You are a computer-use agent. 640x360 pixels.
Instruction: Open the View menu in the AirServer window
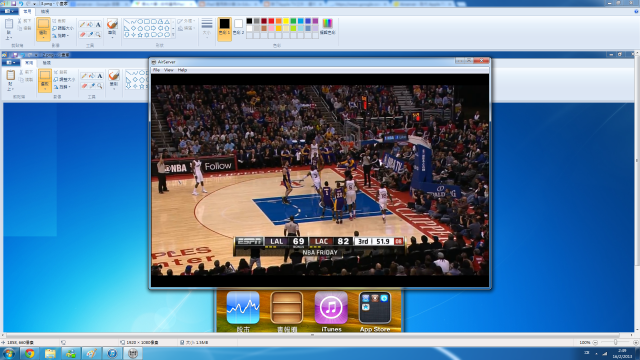(x=169, y=70)
